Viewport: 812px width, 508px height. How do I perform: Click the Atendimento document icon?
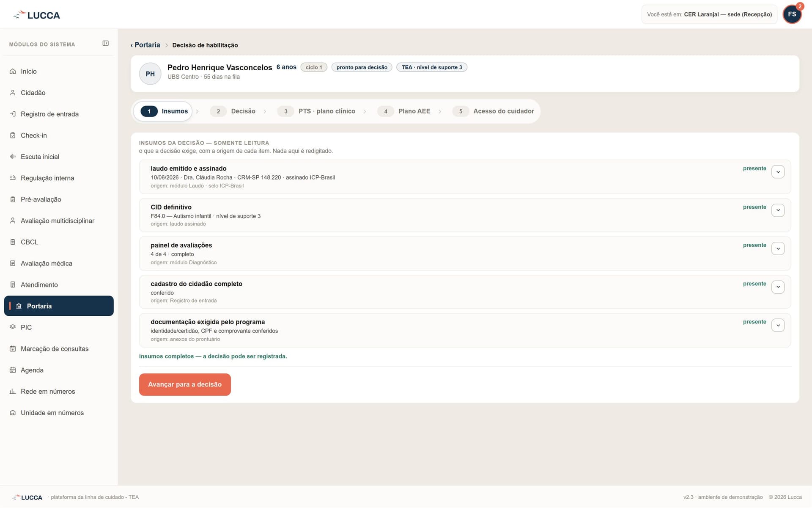point(13,284)
